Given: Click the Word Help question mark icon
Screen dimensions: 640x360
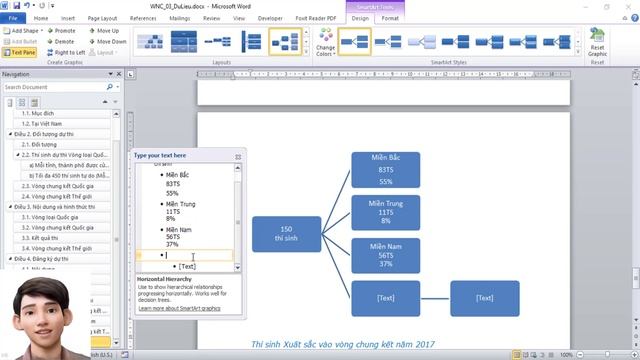Looking at the screenshot, I should (x=635, y=18).
